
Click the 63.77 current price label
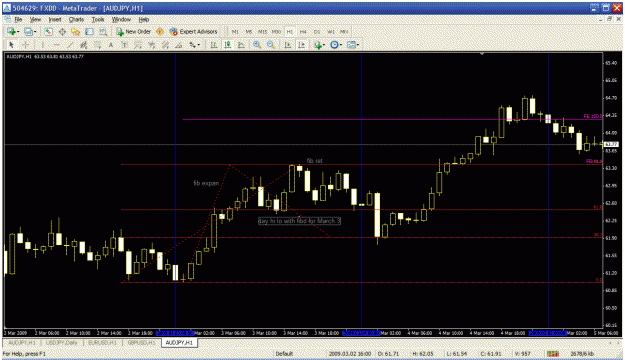click(x=611, y=144)
